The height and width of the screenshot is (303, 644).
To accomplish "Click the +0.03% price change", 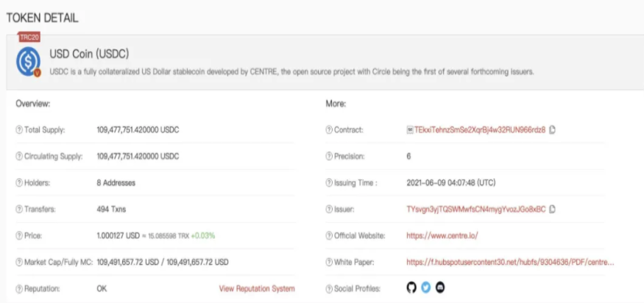I will pos(203,235).
